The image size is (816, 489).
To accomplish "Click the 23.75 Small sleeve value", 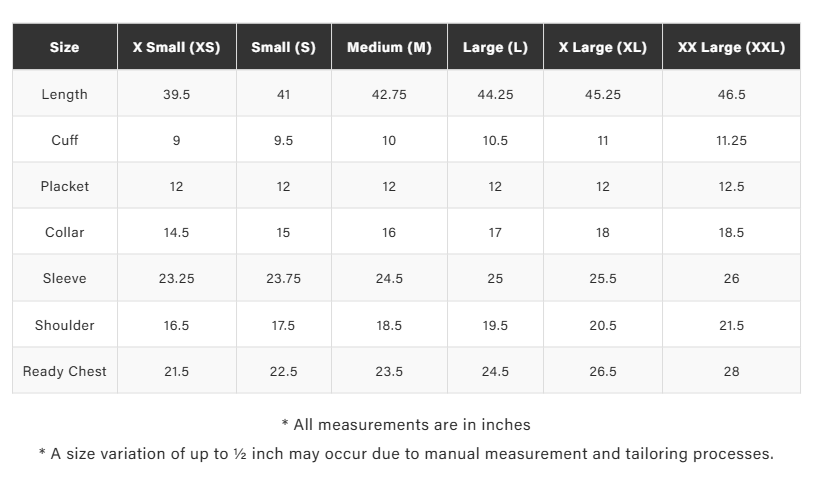I will 283,278.
